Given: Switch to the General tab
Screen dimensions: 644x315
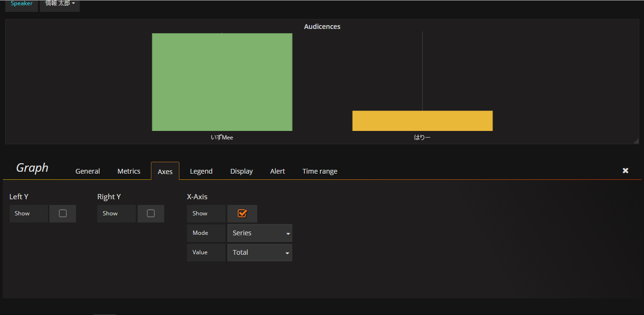Looking at the screenshot, I should click(87, 171).
